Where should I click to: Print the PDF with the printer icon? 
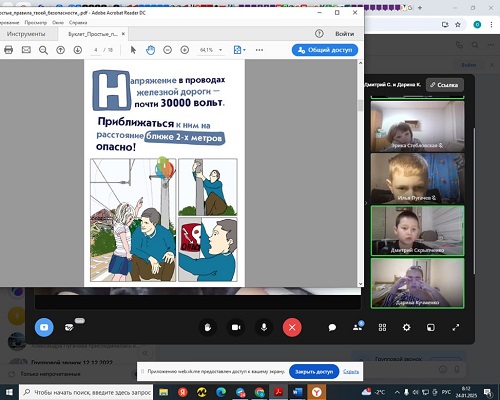(x=9, y=50)
